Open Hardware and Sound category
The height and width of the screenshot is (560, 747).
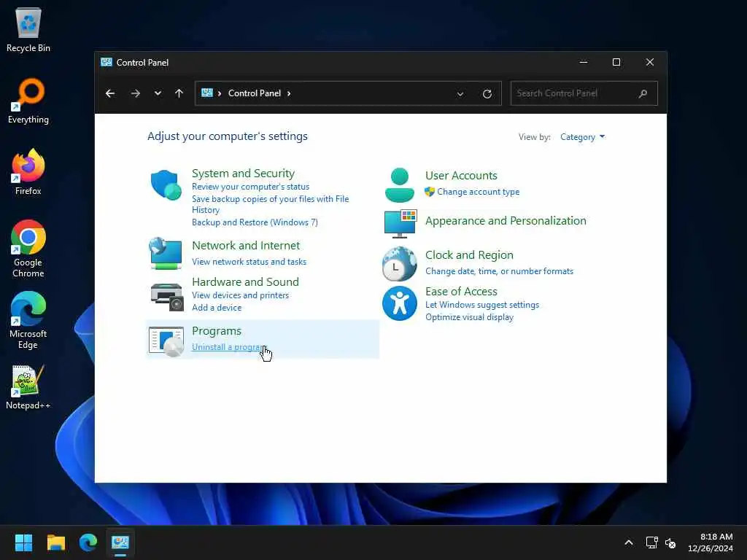[245, 282]
